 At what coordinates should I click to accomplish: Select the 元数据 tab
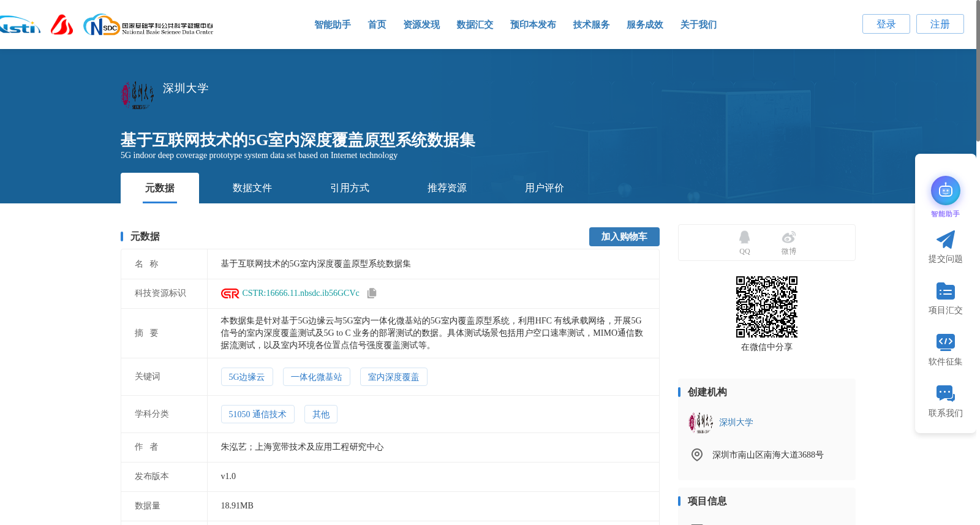tap(160, 188)
